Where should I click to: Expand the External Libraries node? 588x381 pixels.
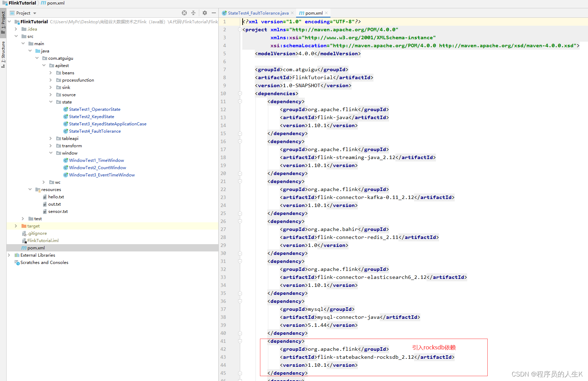[x=9, y=255]
